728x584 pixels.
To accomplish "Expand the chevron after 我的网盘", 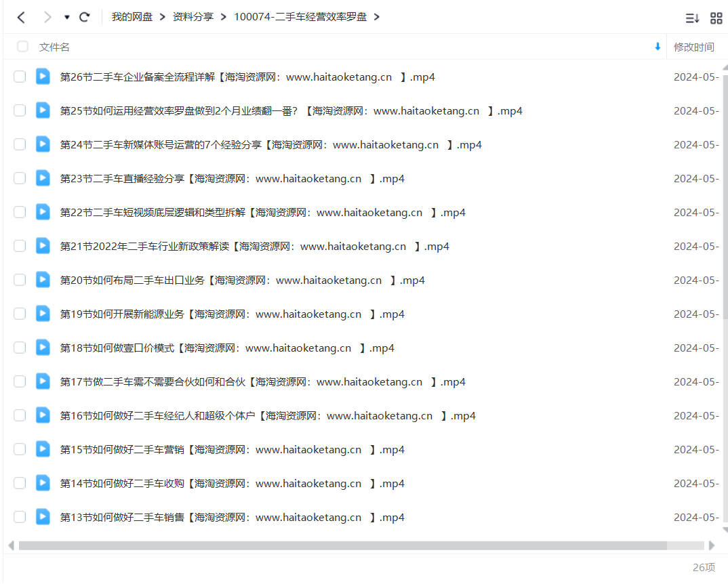I will pos(163,17).
